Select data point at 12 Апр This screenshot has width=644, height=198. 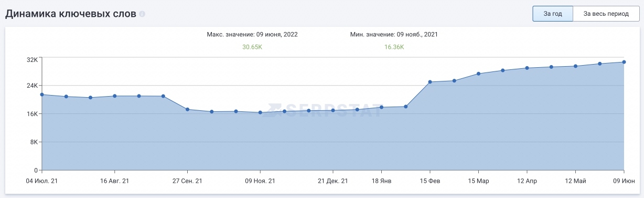527,68
